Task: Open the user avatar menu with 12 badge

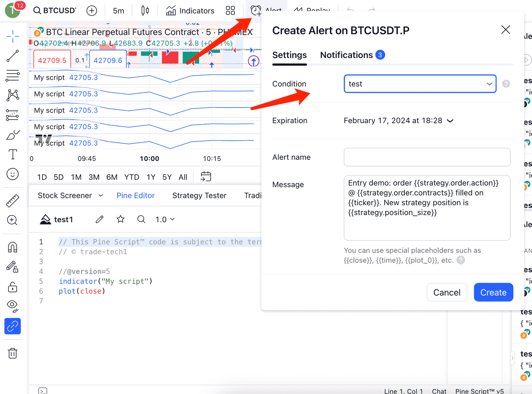Action: pyautogui.click(x=14, y=10)
